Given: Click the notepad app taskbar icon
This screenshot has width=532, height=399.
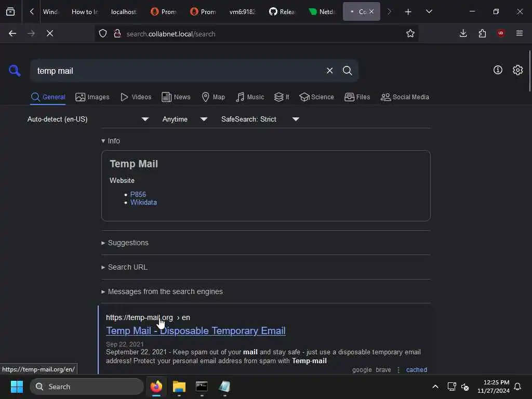Looking at the screenshot, I should tap(224, 387).
